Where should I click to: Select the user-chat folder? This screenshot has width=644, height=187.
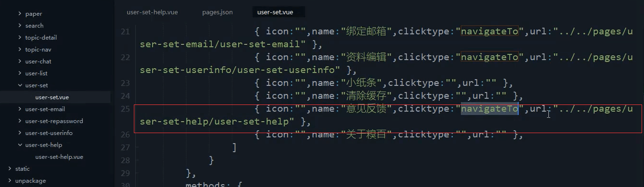tap(38, 62)
